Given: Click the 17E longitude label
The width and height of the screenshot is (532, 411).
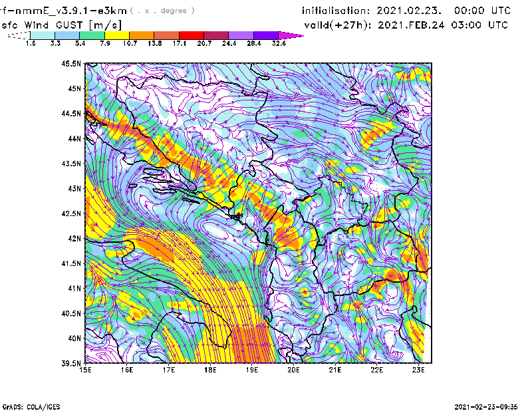Looking at the screenshot, I should point(169,370).
